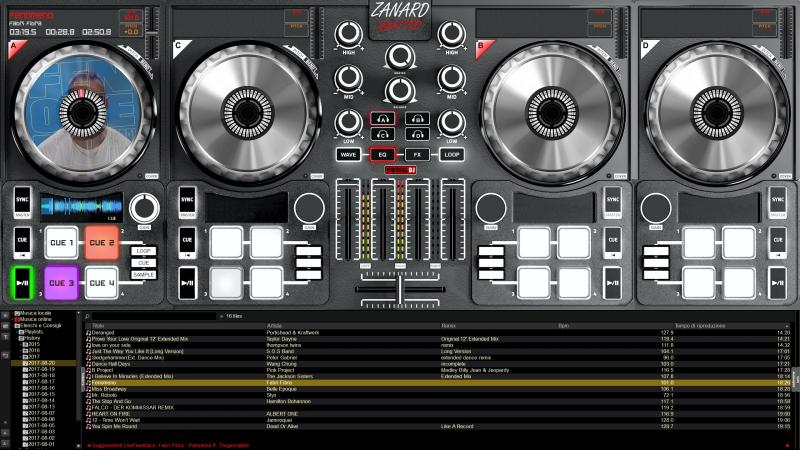Click the headphone balance knob in mixer center
The image size is (800, 450).
[400, 91]
